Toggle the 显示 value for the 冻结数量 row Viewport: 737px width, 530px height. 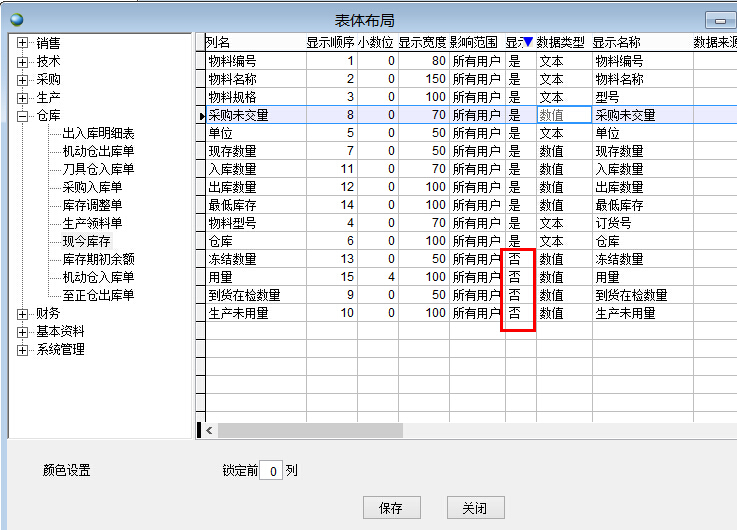[x=516, y=259]
